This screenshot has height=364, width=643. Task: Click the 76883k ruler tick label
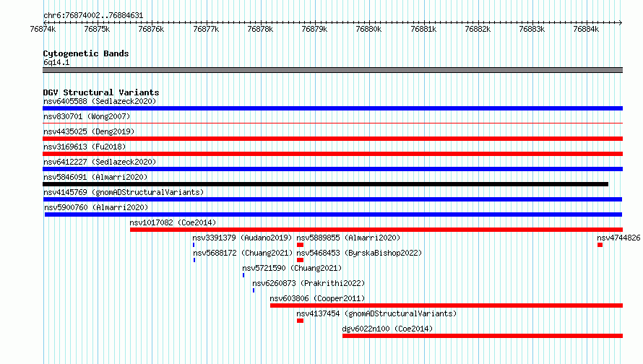tap(532, 29)
